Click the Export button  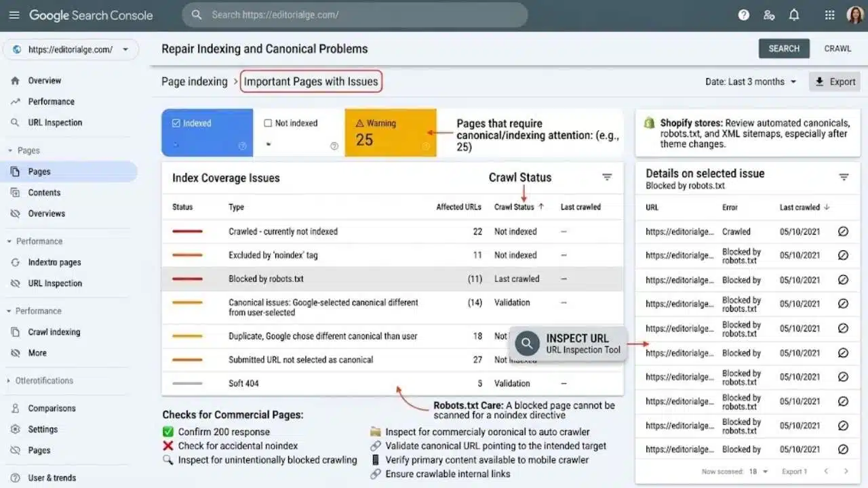tap(835, 82)
